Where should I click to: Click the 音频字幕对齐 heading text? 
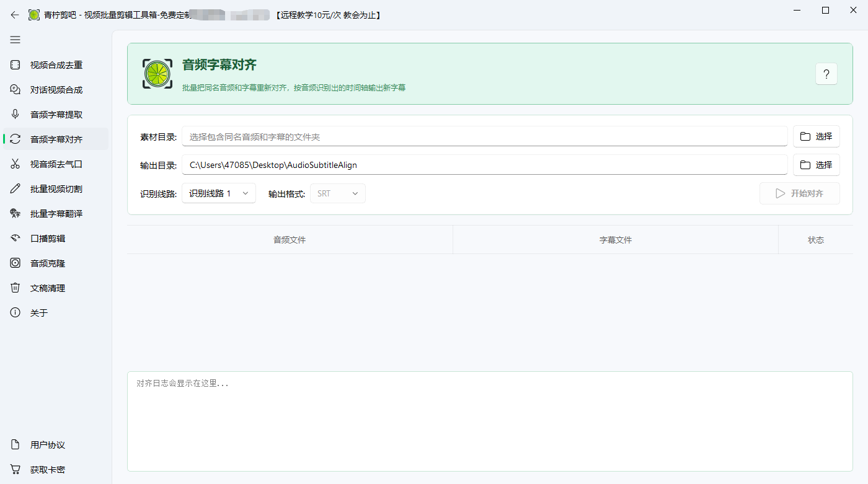[219, 65]
